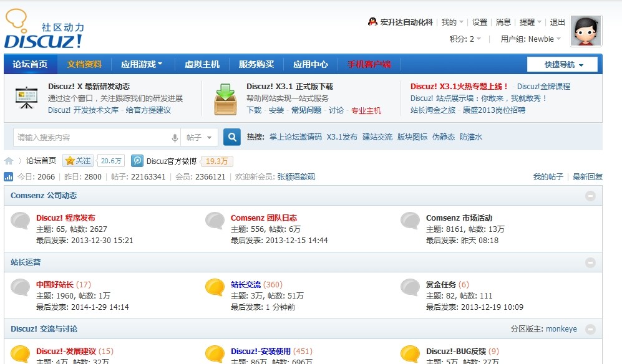Click the Discuz! logo
This screenshot has width=622, height=364.
[x=44, y=29]
